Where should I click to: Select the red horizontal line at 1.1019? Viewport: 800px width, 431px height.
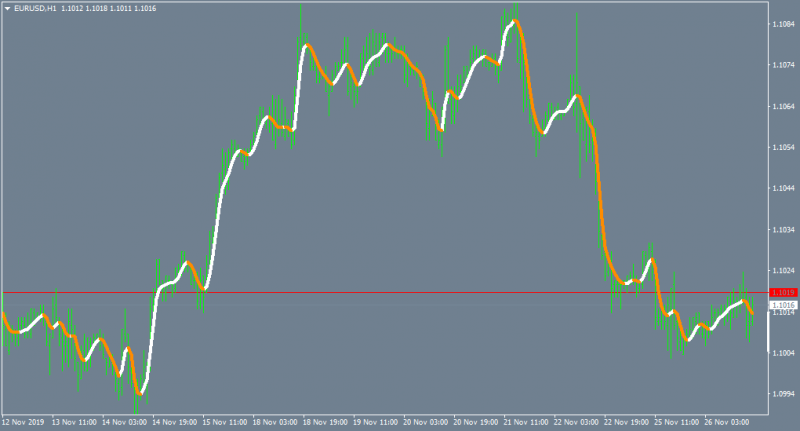pyautogui.click(x=385, y=293)
